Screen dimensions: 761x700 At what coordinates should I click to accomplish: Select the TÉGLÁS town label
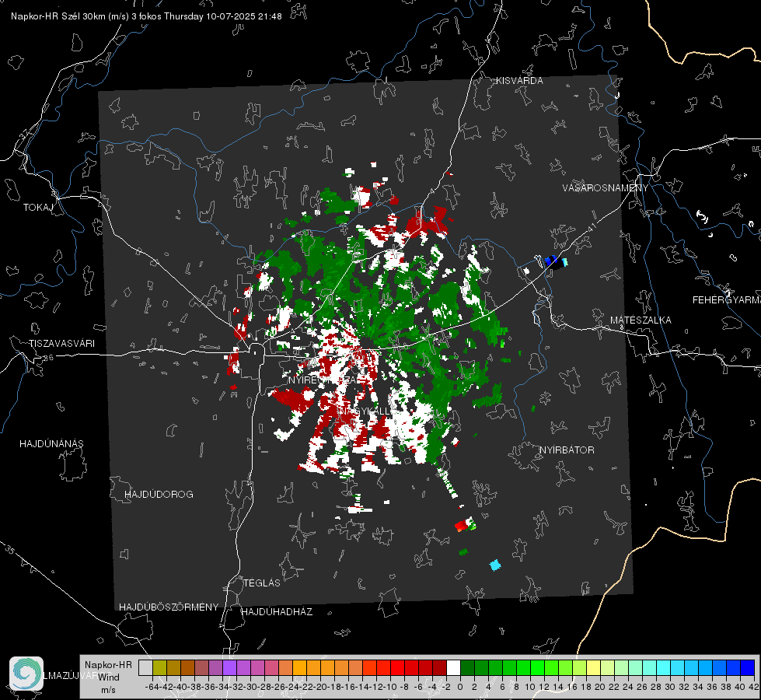(262, 583)
